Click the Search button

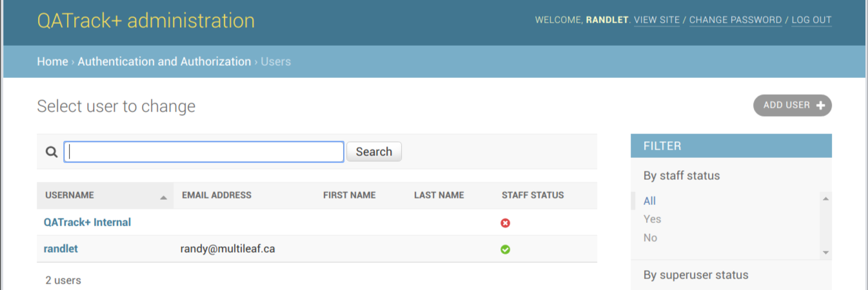pyautogui.click(x=374, y=151)
